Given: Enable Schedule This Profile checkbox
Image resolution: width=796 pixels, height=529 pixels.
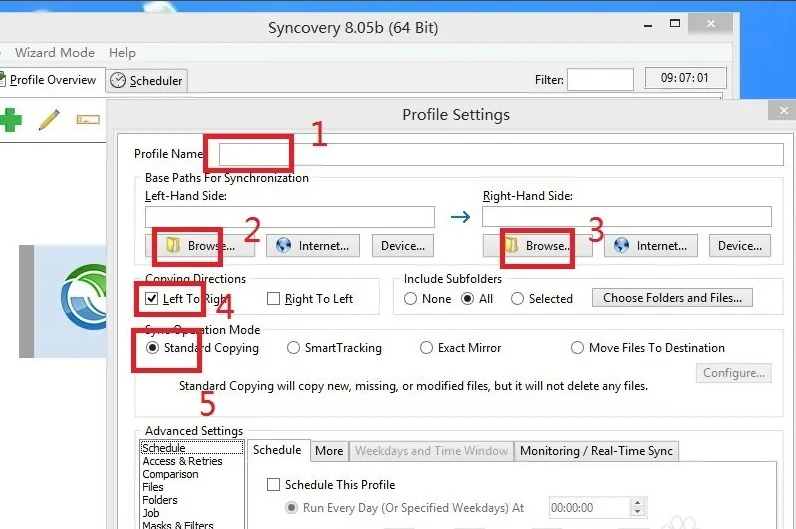Looking at the screenshot, I should [x=274, y=485].
